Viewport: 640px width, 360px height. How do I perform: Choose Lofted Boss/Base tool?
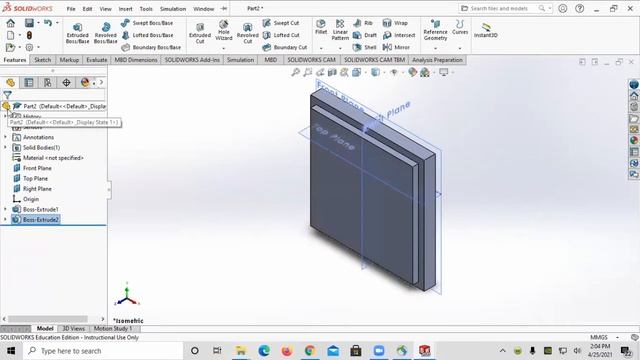tap(147, 35)
